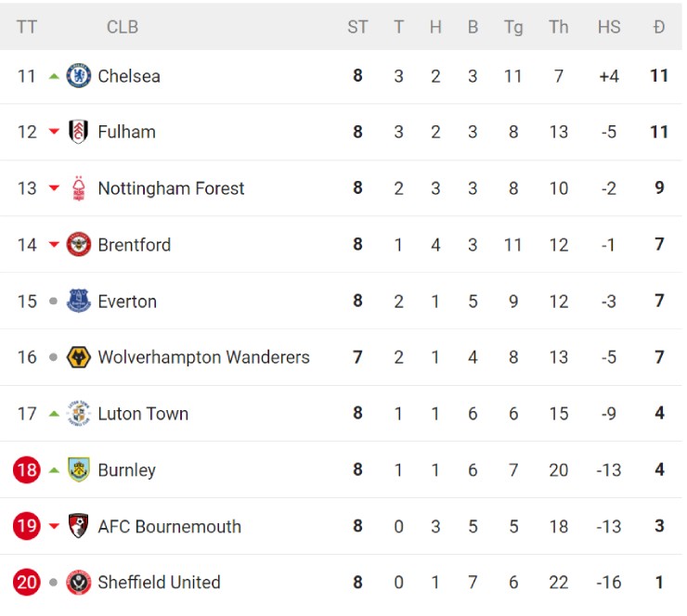Click the Sheffield United crest icon
The image size is (687, 616).
(79, 583)
